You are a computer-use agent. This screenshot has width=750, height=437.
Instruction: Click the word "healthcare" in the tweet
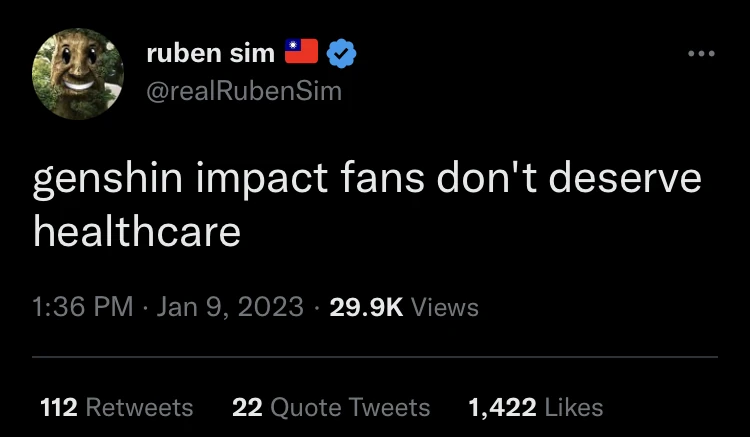(137, 232)
